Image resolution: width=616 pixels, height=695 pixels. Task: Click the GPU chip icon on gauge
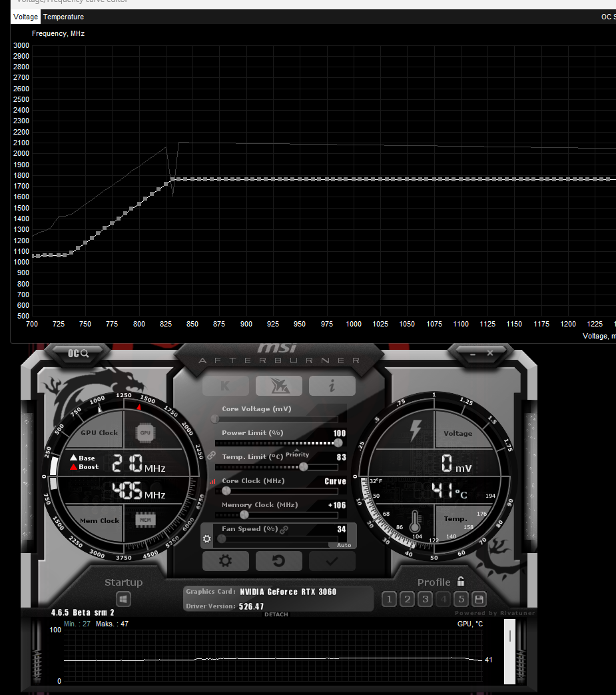point(145,432)
